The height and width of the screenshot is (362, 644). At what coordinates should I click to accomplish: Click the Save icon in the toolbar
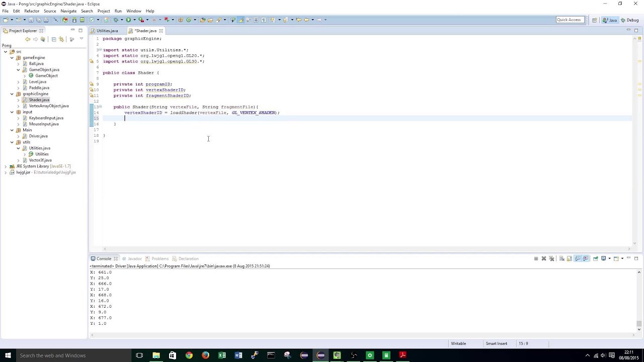31,20
